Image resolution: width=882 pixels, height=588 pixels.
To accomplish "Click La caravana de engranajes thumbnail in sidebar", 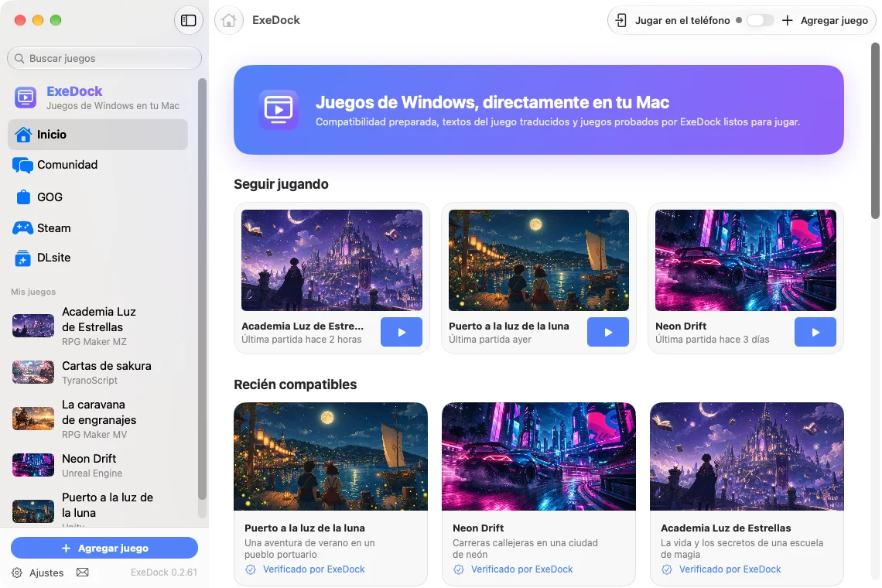I will coord(33,419).
